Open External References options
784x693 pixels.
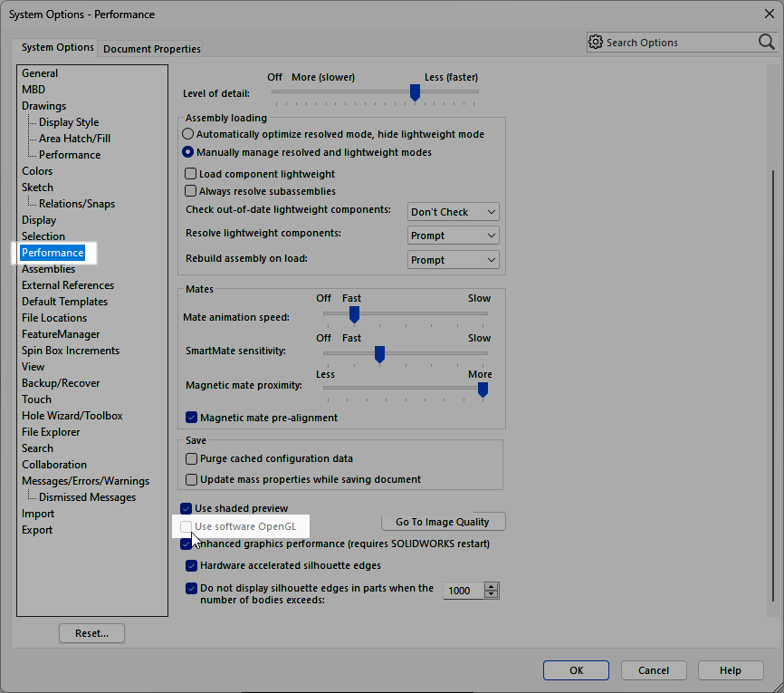click(x=68, y=285)
